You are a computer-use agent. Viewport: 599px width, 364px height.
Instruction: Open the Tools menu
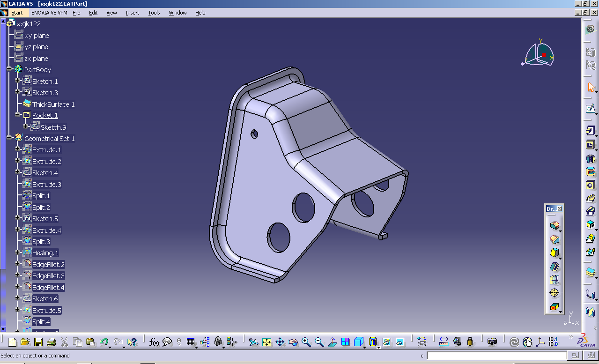pos(154,13)
